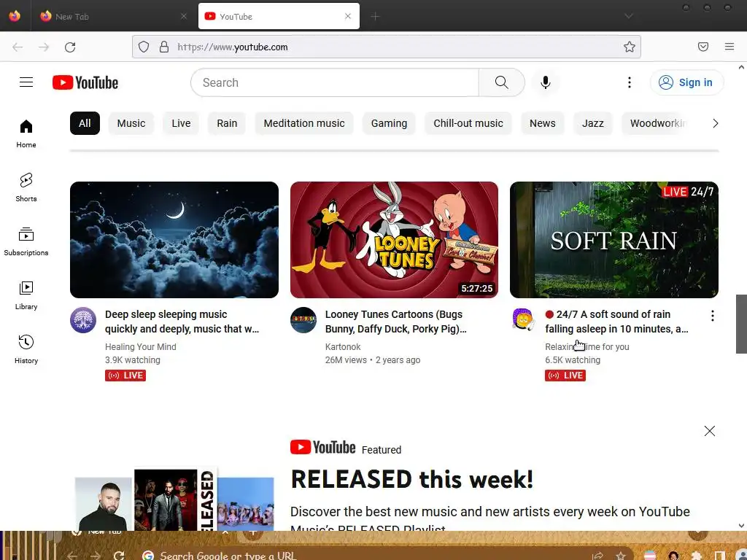Click the YouTube logo
Viewport: 747px width, 560px height.
[x=85, y=82]
